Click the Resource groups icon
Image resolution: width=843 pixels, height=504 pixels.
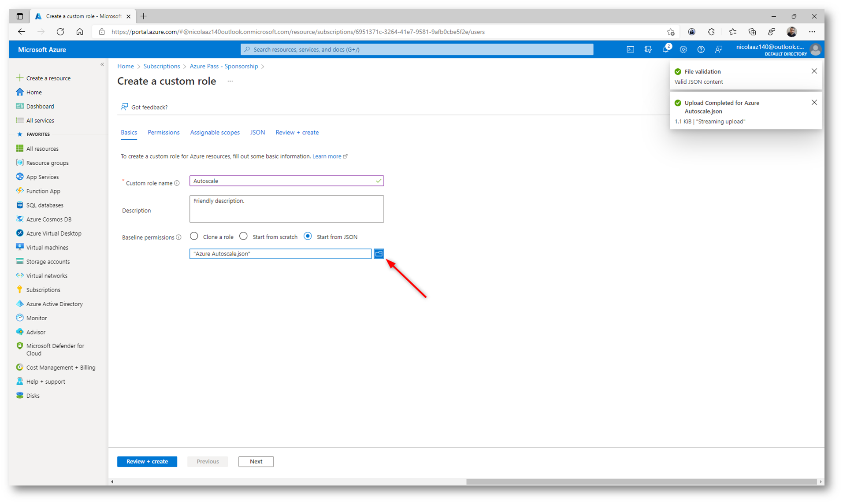19,163
